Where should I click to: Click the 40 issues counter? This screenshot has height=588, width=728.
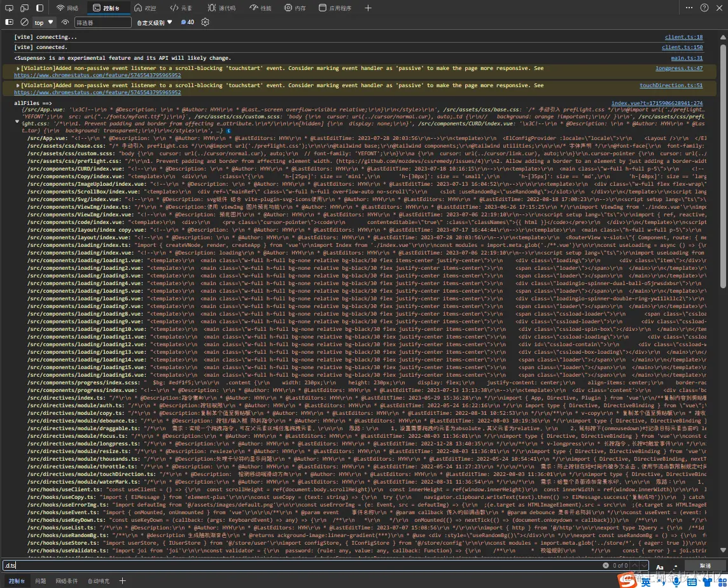click(188, 22)
